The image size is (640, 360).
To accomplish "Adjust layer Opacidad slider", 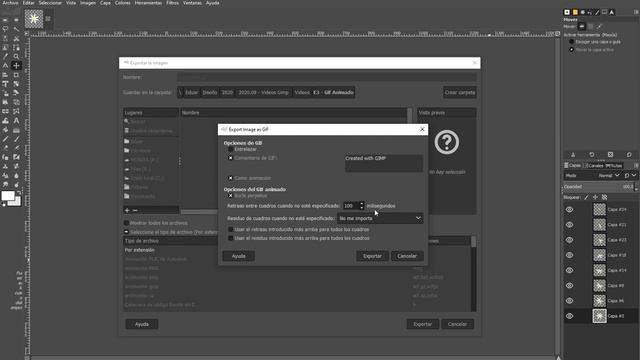I will pyautogui.click(x=600, y=187).
